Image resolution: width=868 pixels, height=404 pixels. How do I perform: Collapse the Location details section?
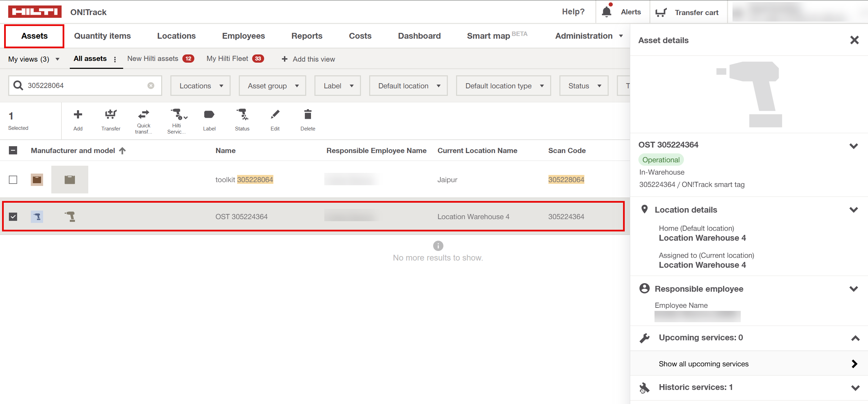[x=853, y=210]
